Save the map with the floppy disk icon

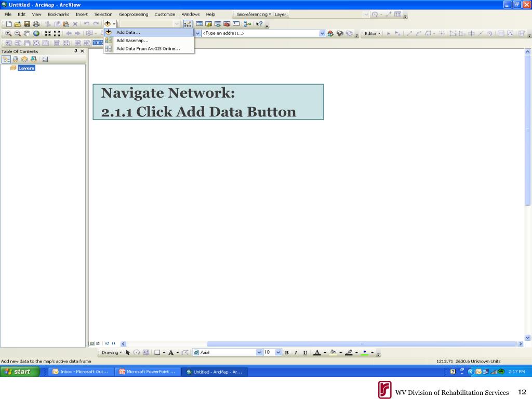(27, 24)
